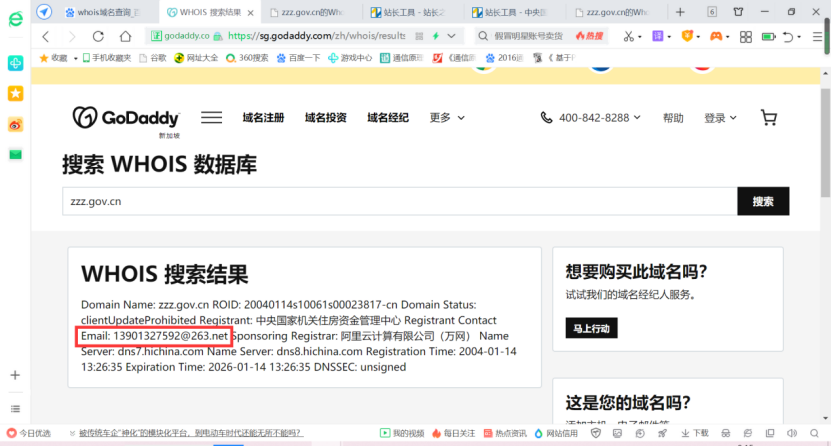Click the shield security icon in status bar
The image size is (831, 446).
pyautogui.click(x=596, y=433)
